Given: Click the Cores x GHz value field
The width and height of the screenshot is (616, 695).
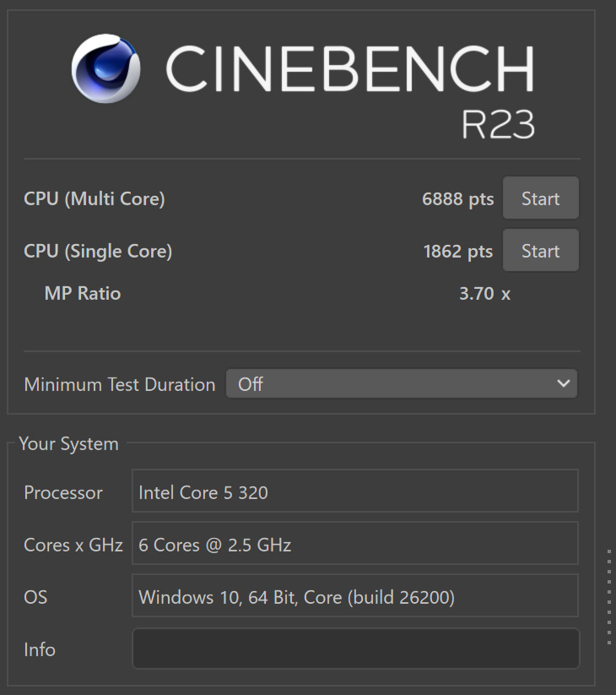Looking at the screenshot, I should pyautogui.click(x=355, y=543).
